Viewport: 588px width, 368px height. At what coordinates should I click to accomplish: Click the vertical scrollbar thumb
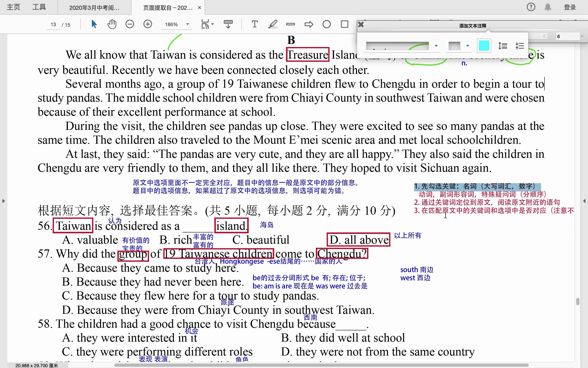(x=578, y=301)
